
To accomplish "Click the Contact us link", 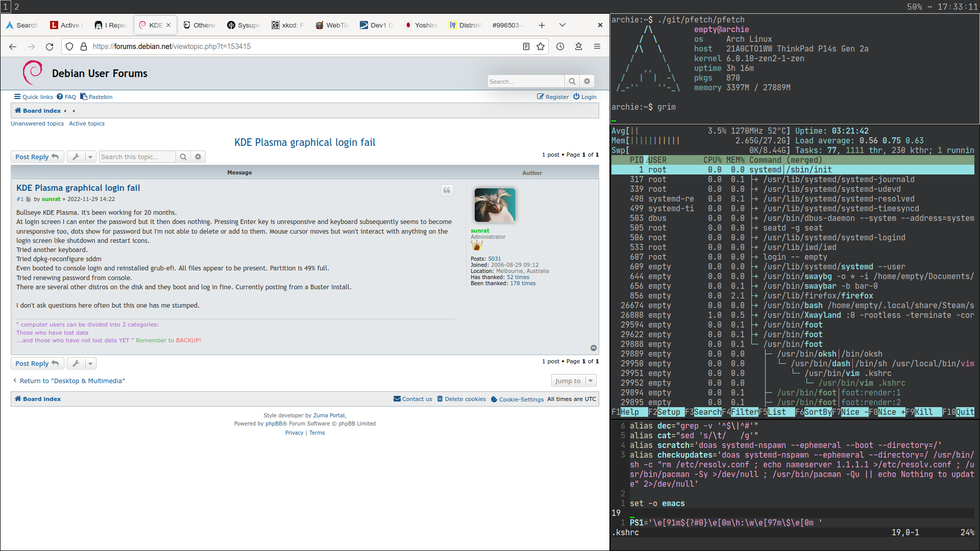I will pos(413,399).
